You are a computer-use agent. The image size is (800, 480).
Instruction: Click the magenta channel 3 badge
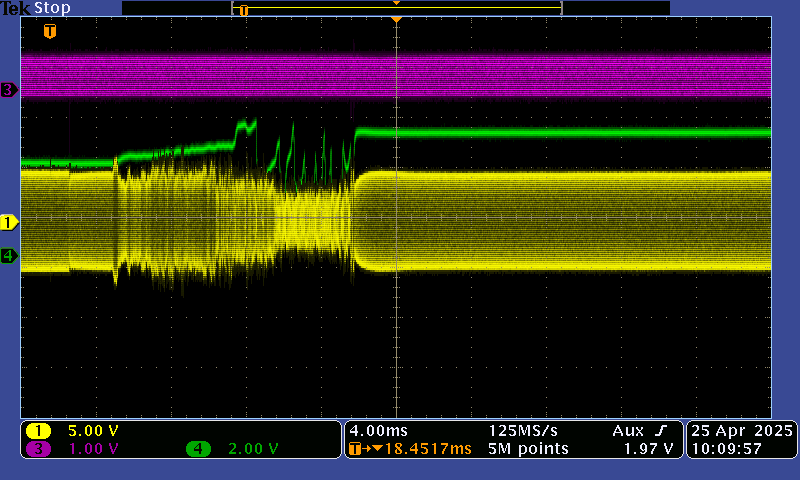click(39, 449)
